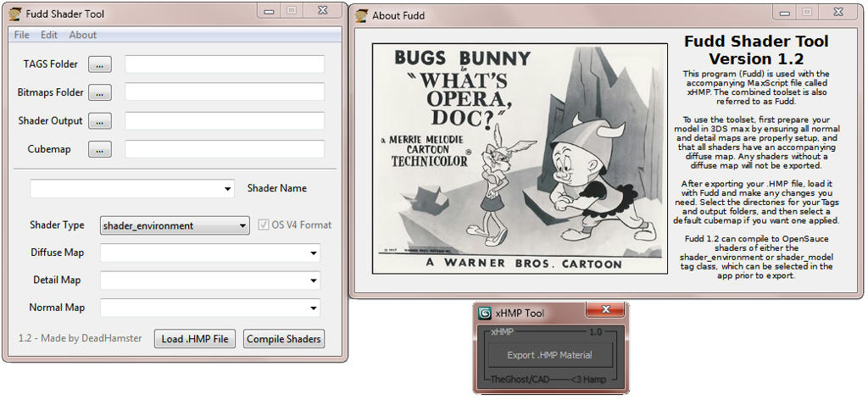Expand the Diffuse Map dropdown
Screen dimensions: 868x400
314,253
